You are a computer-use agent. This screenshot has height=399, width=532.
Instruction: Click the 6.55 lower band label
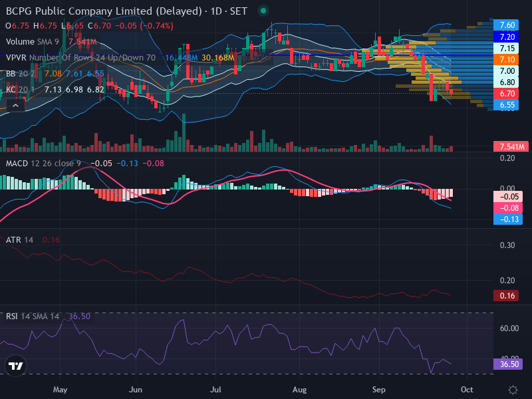[x=506, y=105]
